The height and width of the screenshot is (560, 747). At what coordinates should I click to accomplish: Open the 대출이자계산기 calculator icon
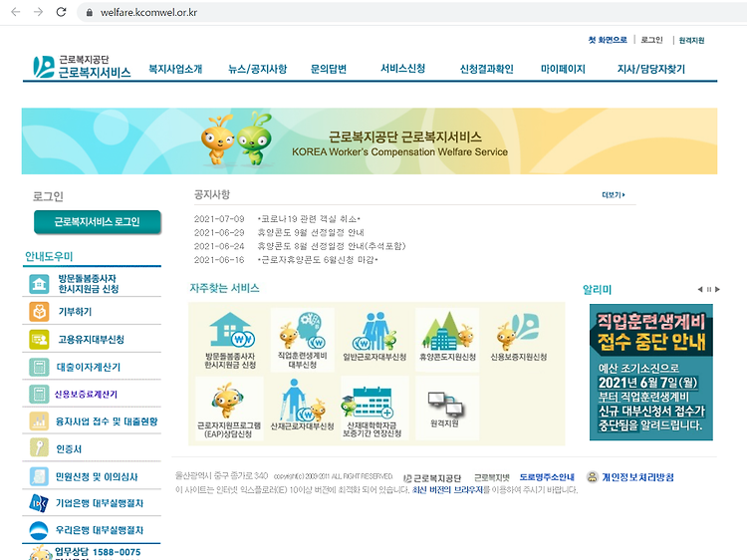39,367
